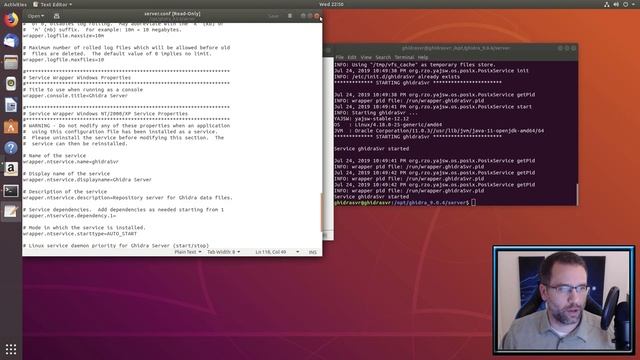
Task: Open the Open dropdown in Text Editor
Action: pyautogui.click(x=36, y=16)
